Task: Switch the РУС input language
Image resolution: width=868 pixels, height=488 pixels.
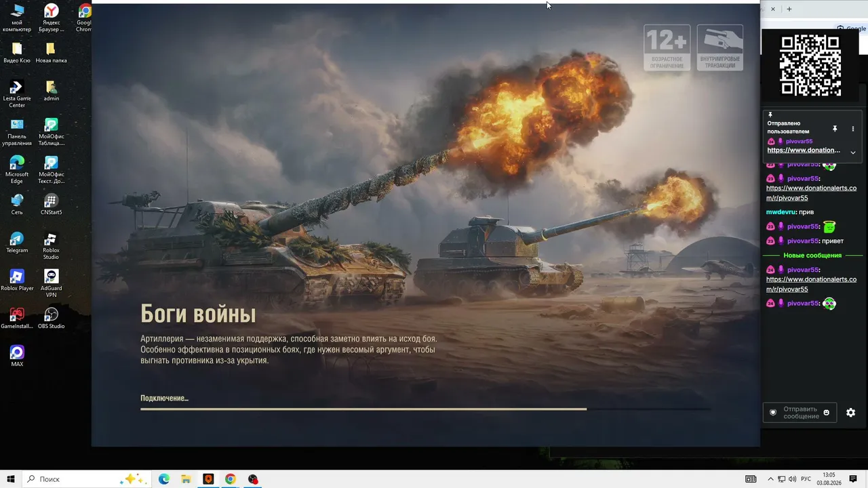Action: tap(806, 479)
